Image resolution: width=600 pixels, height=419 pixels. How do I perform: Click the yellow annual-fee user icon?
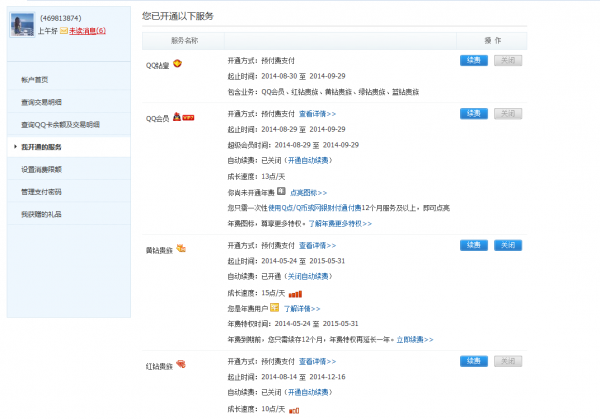274,307
